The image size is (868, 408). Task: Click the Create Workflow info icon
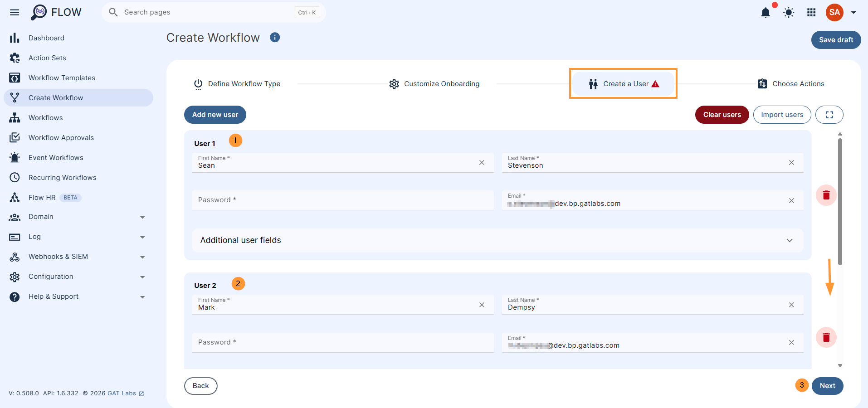click(275, 37)
